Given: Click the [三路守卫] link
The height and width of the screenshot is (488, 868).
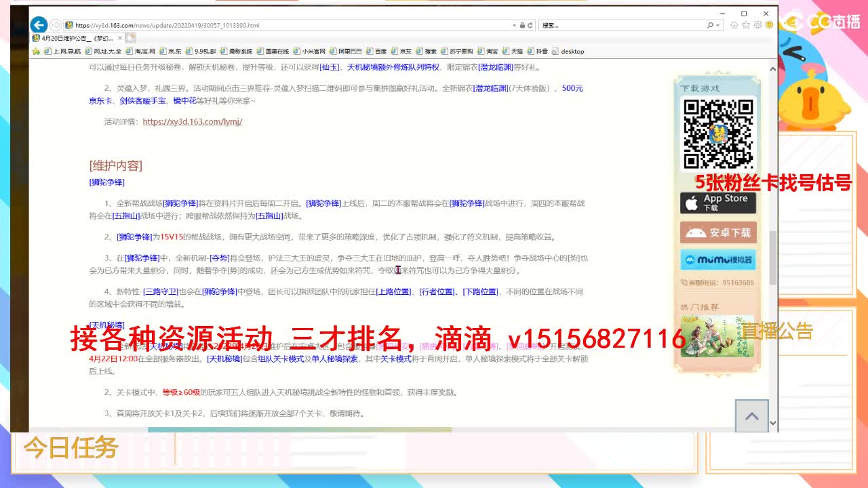Looking at the screenshot, I should [159, 291].
